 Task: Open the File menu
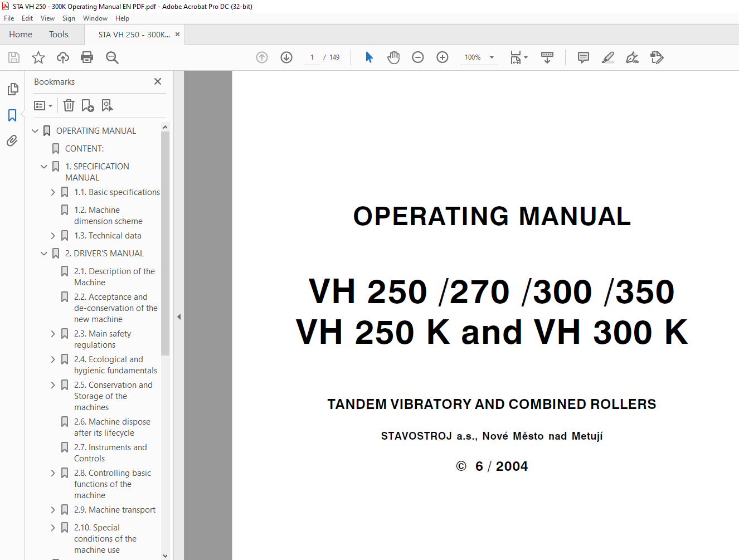(9, 18)
